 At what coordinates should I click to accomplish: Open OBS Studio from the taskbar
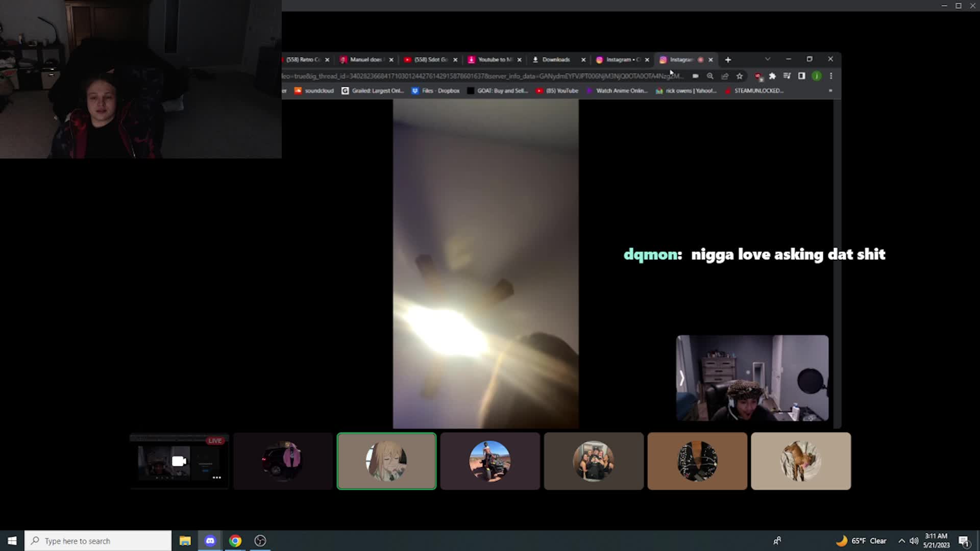coord(260,541)
